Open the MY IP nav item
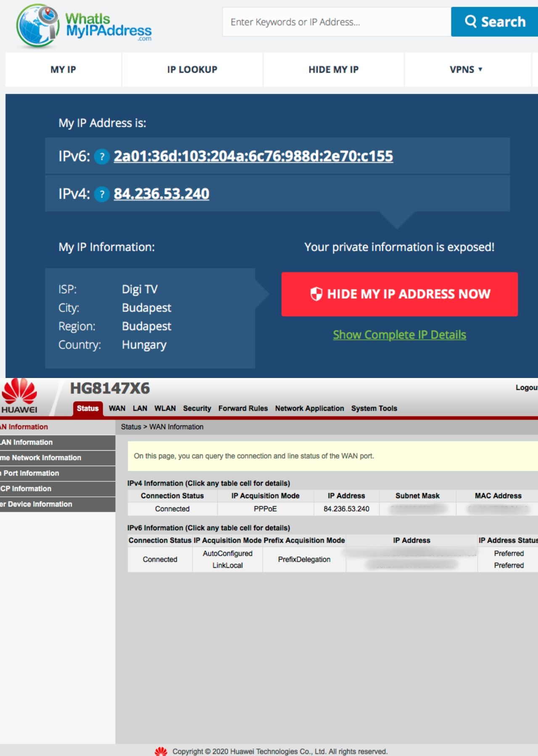This screenshot has height=756, width=538. coord(63,70)
